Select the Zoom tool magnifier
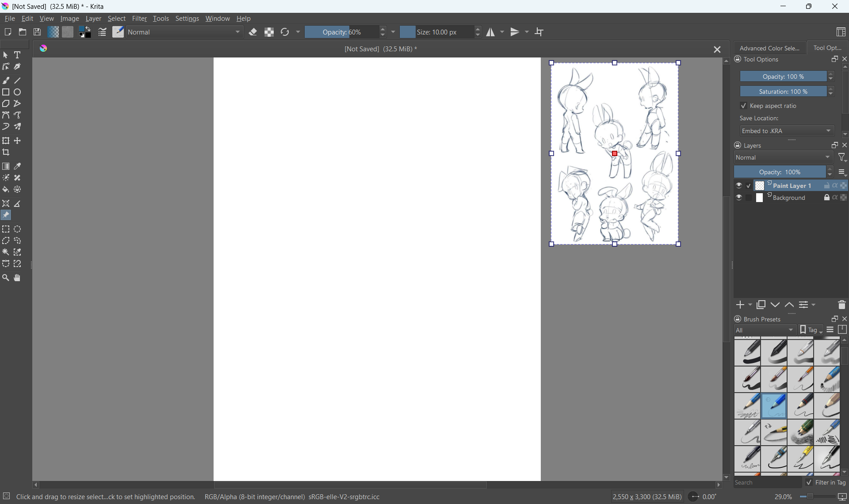 click(x=6, y=278)
